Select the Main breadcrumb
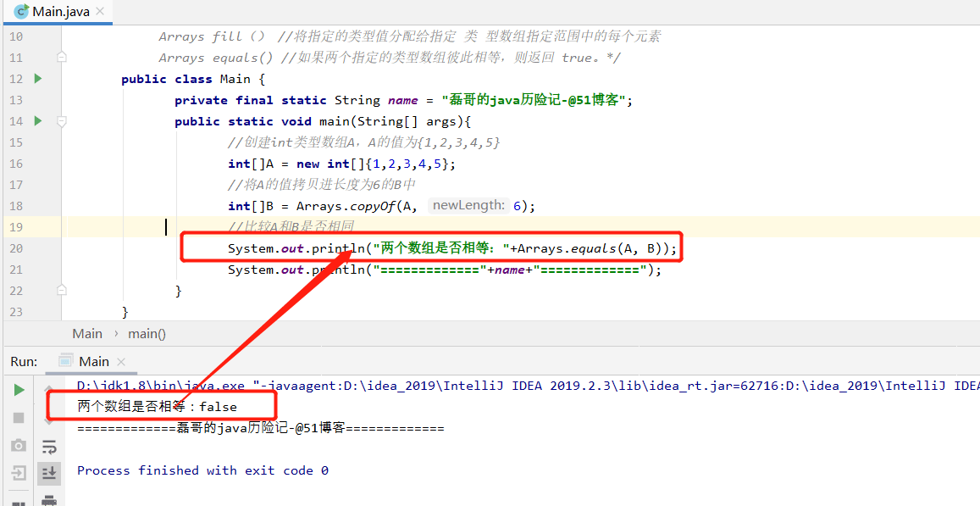The width and height of the screenshot is (980, 506). click(x=87, y=333)
